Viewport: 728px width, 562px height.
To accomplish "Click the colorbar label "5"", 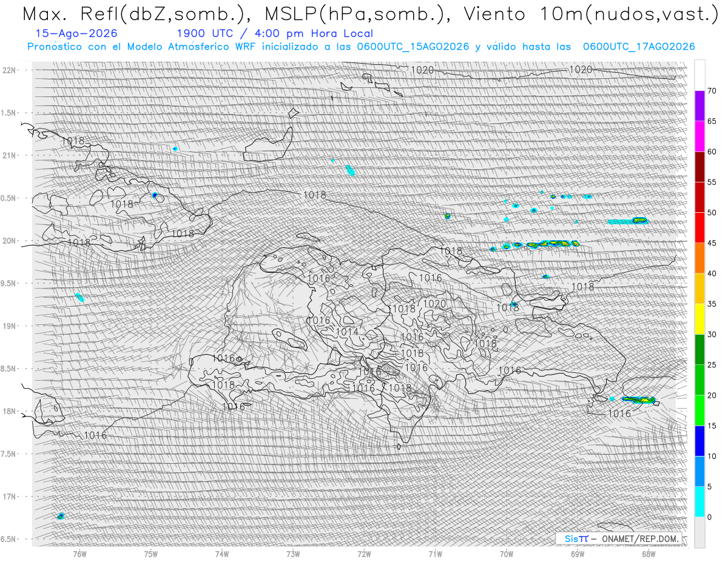I will point(709,486).
